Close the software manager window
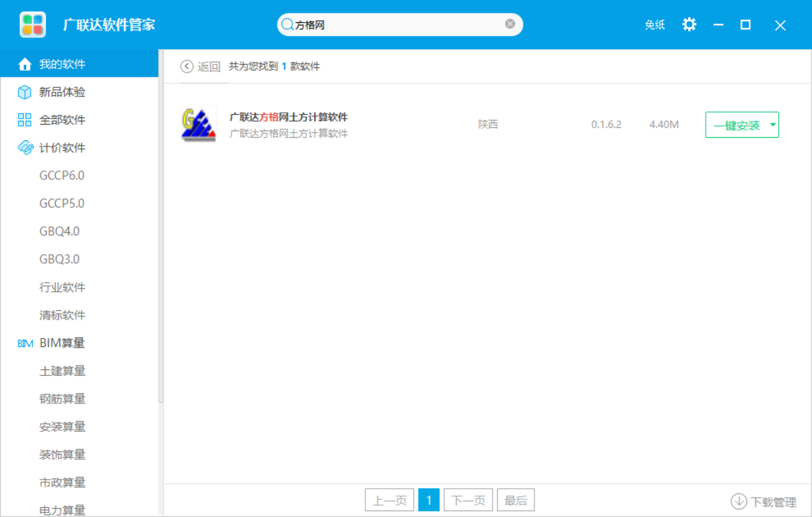This screenshot has width=812, height=517. coord(780,26)
